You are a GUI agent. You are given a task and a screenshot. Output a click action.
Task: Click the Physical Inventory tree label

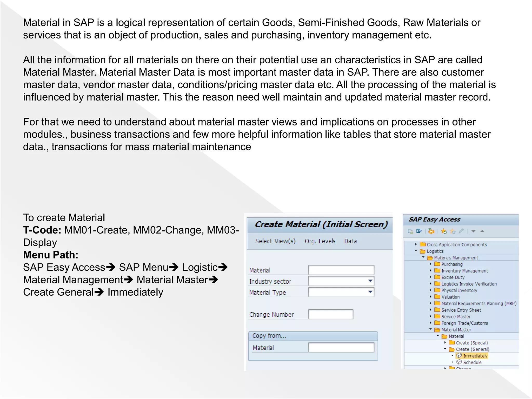[459, 290]
